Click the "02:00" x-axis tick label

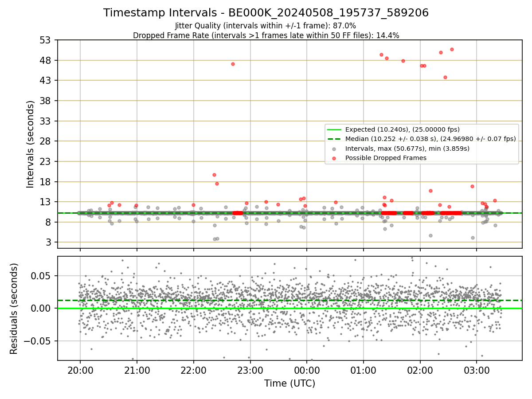[420, 370]
